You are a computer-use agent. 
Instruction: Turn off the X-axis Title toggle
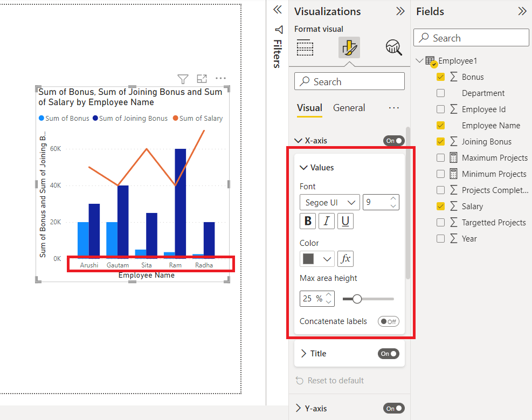coord(389,354)
